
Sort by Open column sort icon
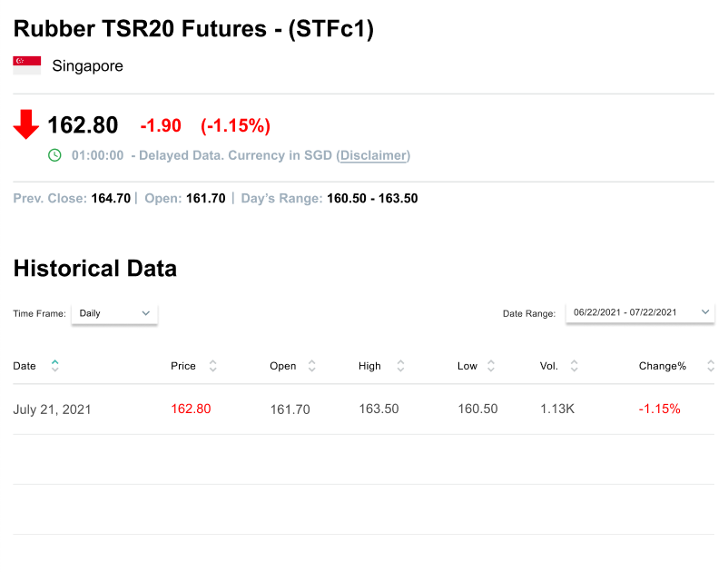coord(312,366)
